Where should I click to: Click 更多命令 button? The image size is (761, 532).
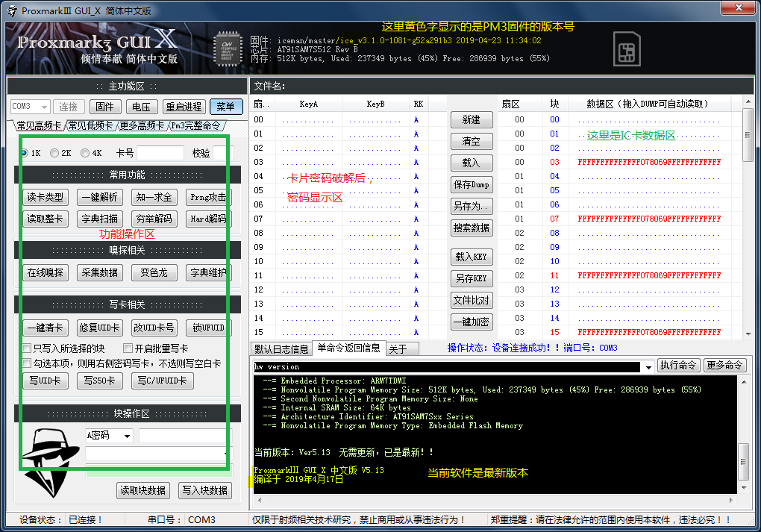pyautogui.click(x=724, y=365)
